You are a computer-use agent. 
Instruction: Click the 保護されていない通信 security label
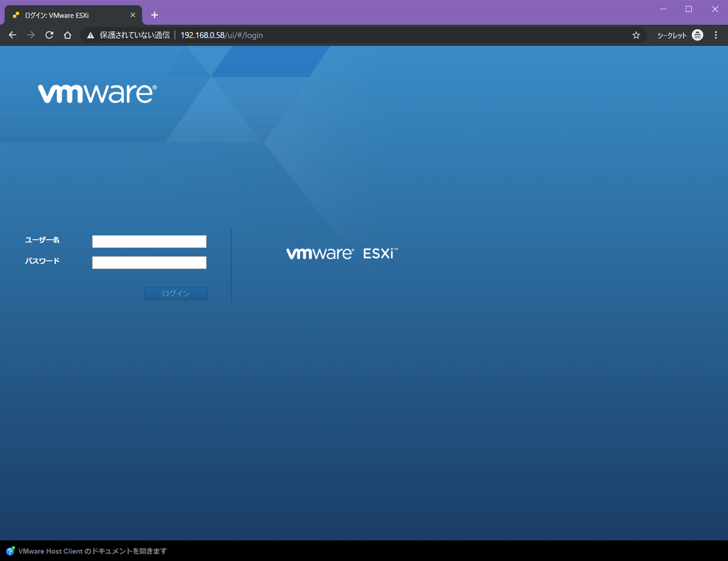click(x=135, y=35)
